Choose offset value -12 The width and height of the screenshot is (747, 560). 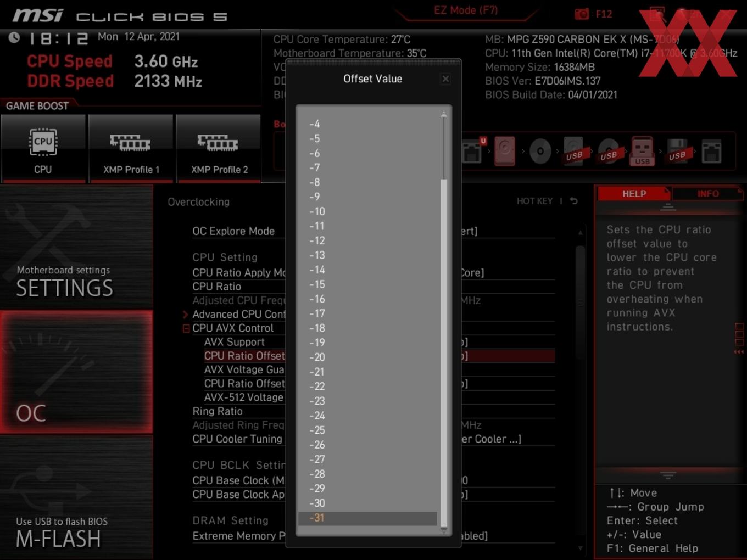(x=367, y=240)
